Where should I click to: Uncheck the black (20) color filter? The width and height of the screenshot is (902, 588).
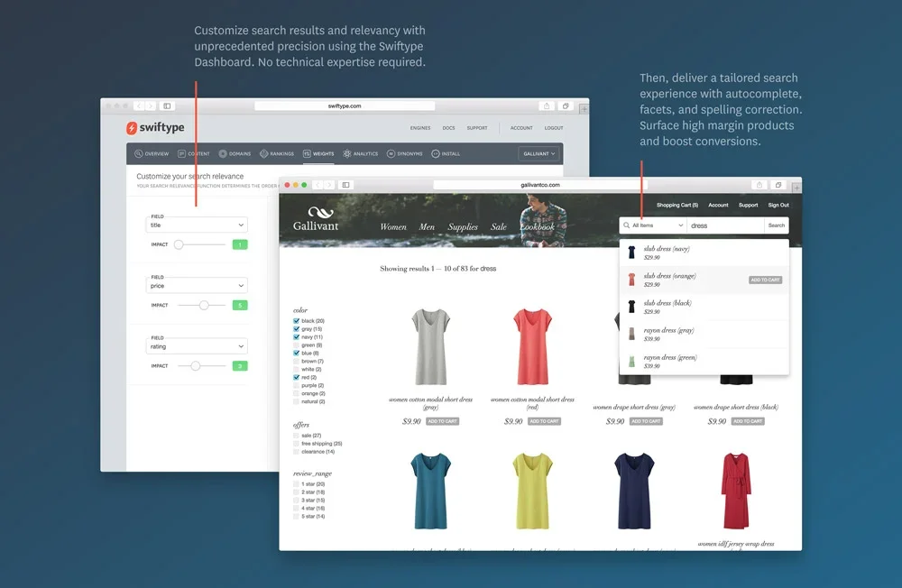pyautogui.click(x=296, y=321)
